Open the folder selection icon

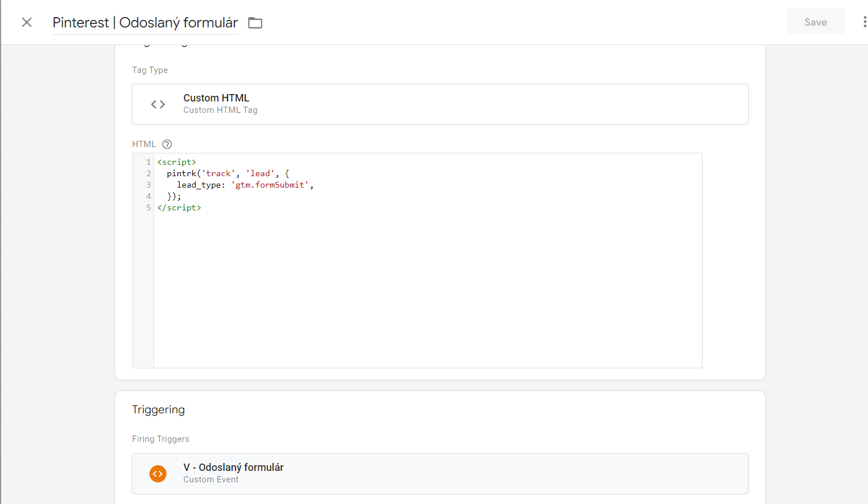(x=255, y=23)
